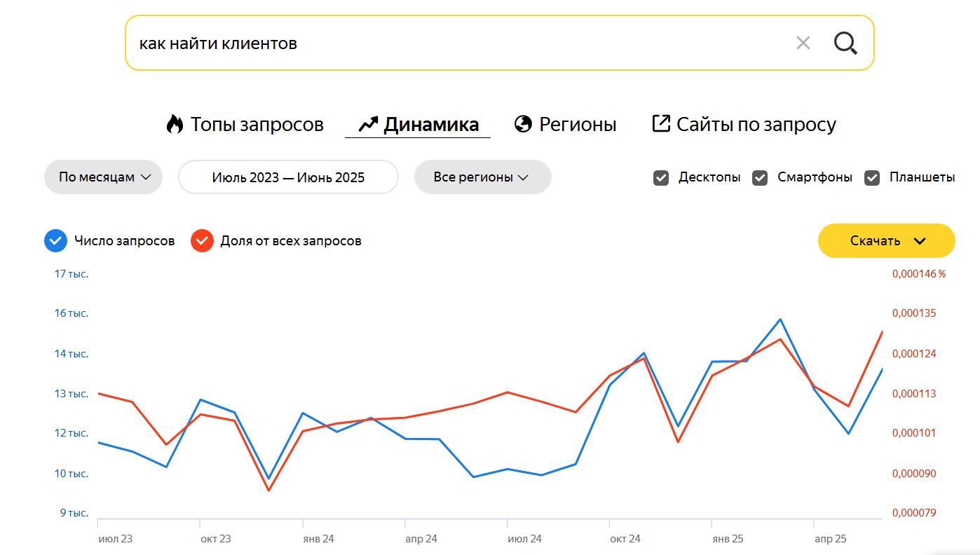The height and width of the screenshot is (555, 980).
Task: Toggle blue Число запросов series checkmark
Action: [x=55, y=241]
